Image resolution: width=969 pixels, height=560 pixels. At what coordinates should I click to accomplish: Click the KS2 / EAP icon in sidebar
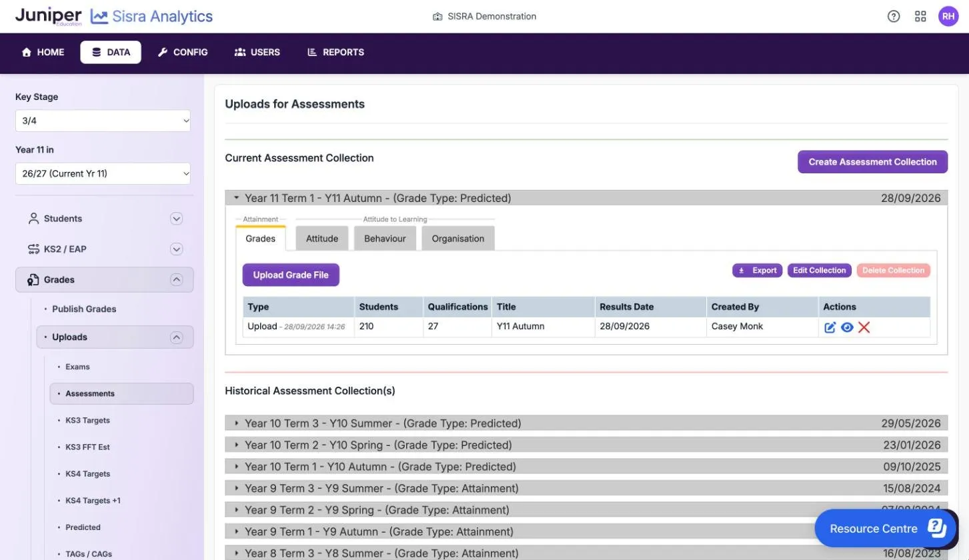click(x=33, y=249)
